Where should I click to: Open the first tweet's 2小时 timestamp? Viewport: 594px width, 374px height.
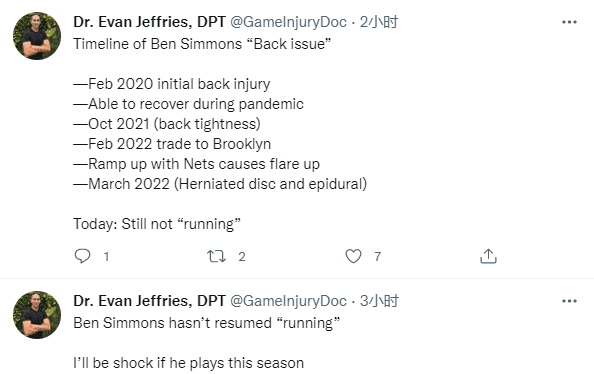pos(378,22)
